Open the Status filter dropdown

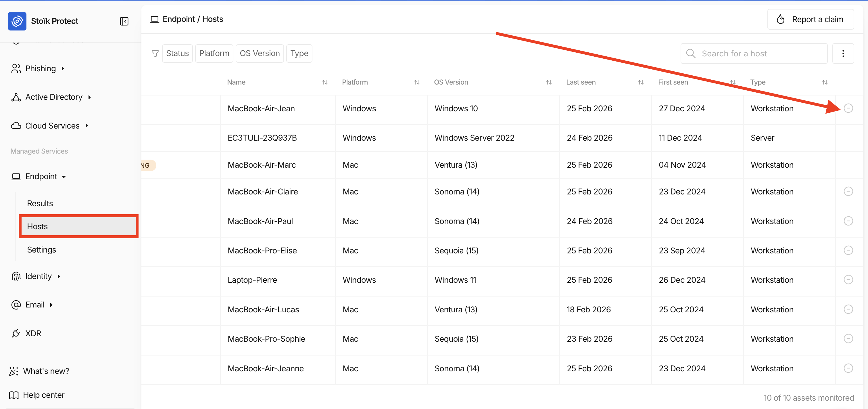(177, 53)
